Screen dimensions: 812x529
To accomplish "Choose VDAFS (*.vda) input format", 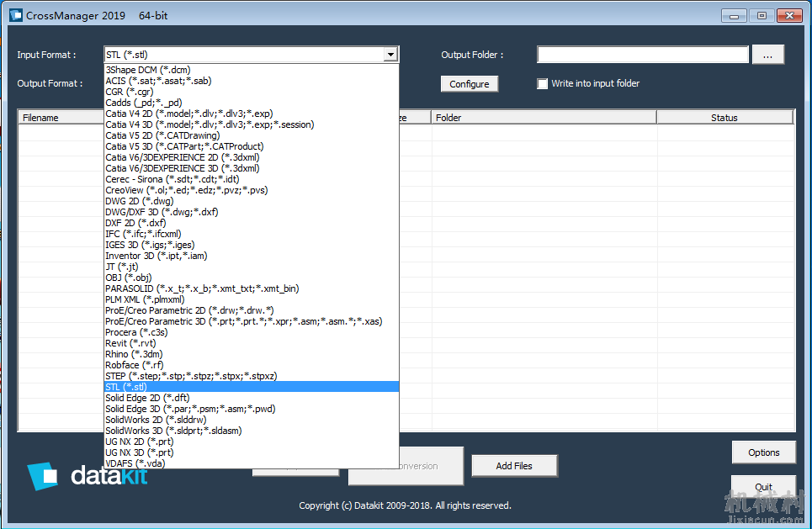I will [252, 463].
